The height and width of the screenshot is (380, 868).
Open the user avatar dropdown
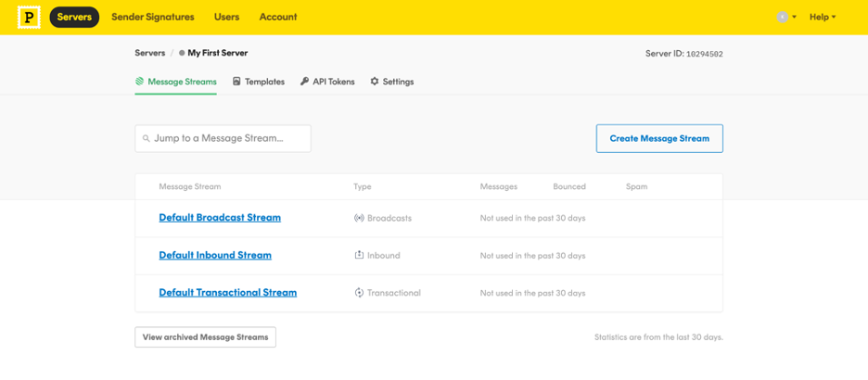[x=785, y=17]
